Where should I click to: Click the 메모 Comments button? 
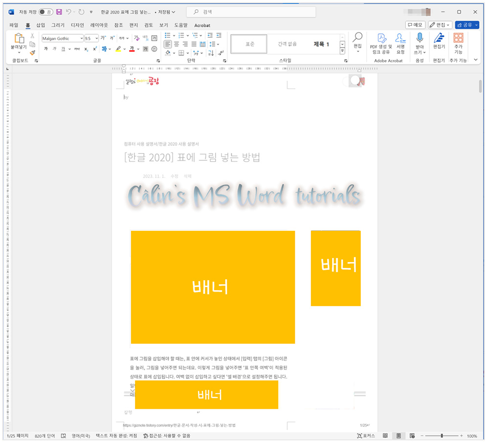click(415, 25)
